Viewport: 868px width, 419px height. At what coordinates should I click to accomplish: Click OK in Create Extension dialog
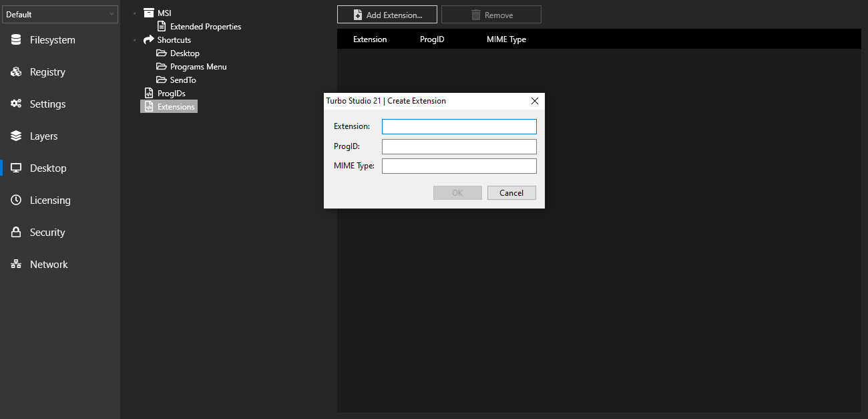pos(457,192)
